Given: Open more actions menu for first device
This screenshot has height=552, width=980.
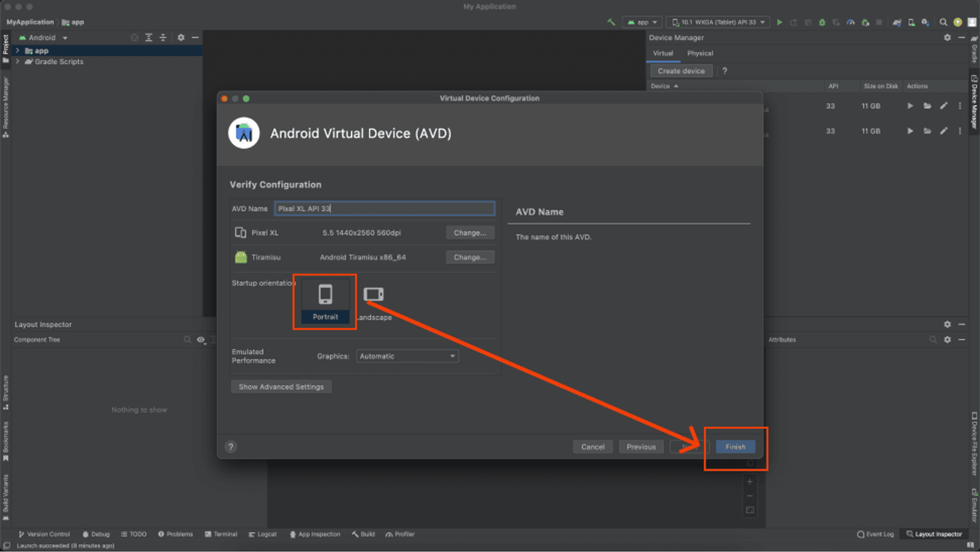Looking at the screenshot, I should click(x=960, y=106).
